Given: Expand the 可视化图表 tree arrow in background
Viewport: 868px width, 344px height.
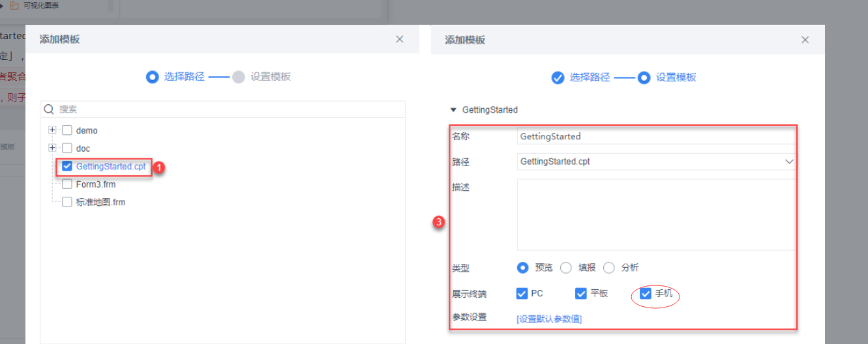Looking at the screenshot, I should pyautogui.click(x=3, y=5).
